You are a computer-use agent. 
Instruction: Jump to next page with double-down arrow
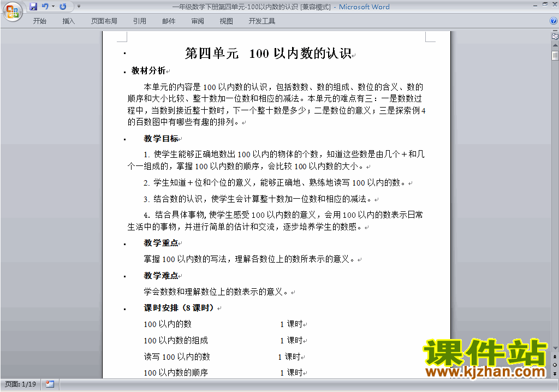click(x=555, y=373)
